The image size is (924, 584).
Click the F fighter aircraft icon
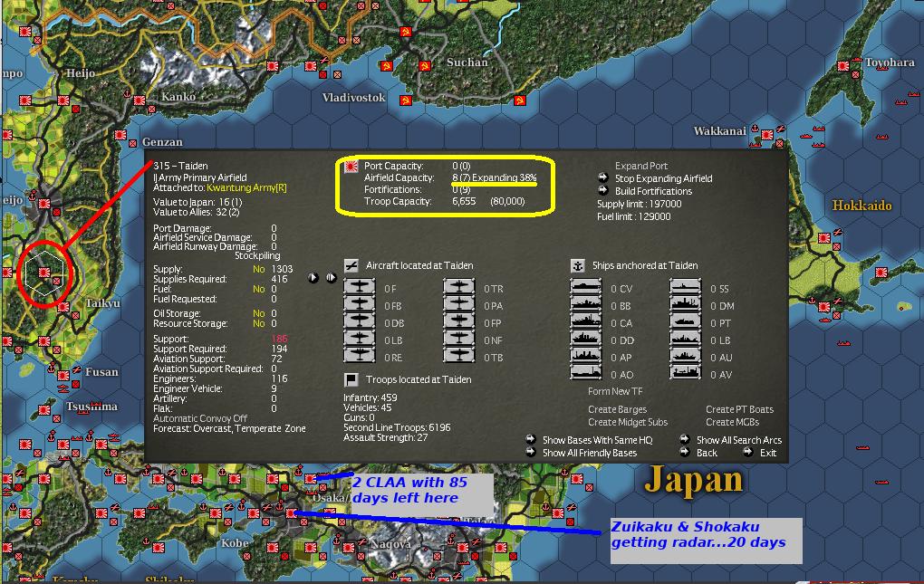click(x=359, y=287)
